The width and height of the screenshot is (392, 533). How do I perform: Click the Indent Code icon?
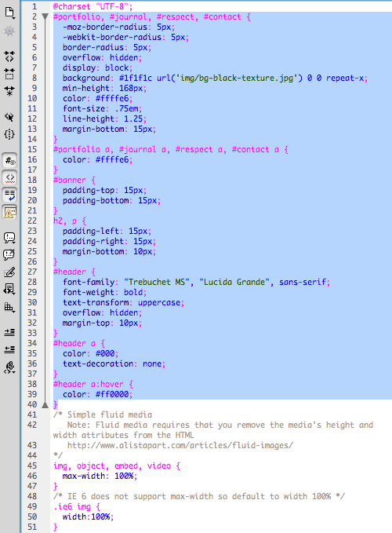click(x=9, y=332)
